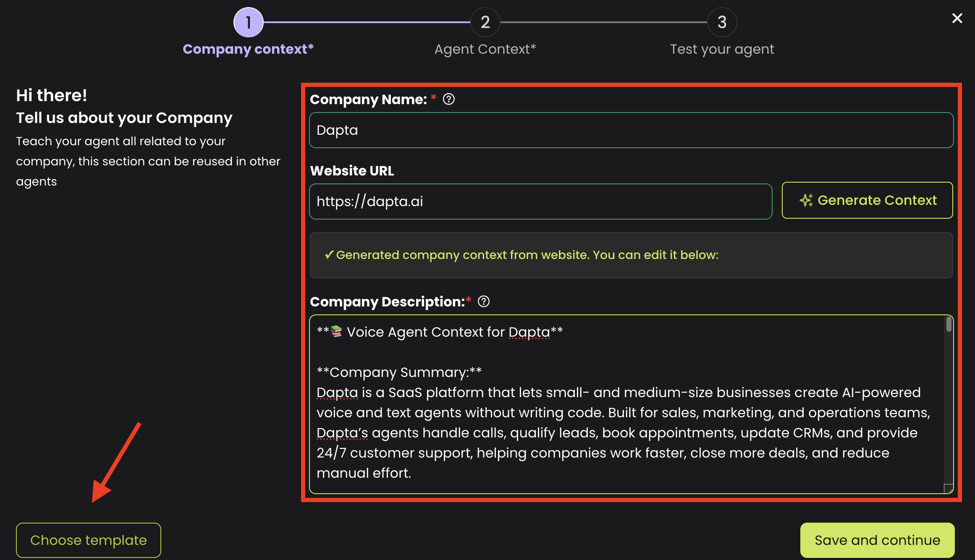This screenshot has width=975, height=560.
Task: Click the Company Description help icon
Action: pyautogui.click(x=483, y=301)
